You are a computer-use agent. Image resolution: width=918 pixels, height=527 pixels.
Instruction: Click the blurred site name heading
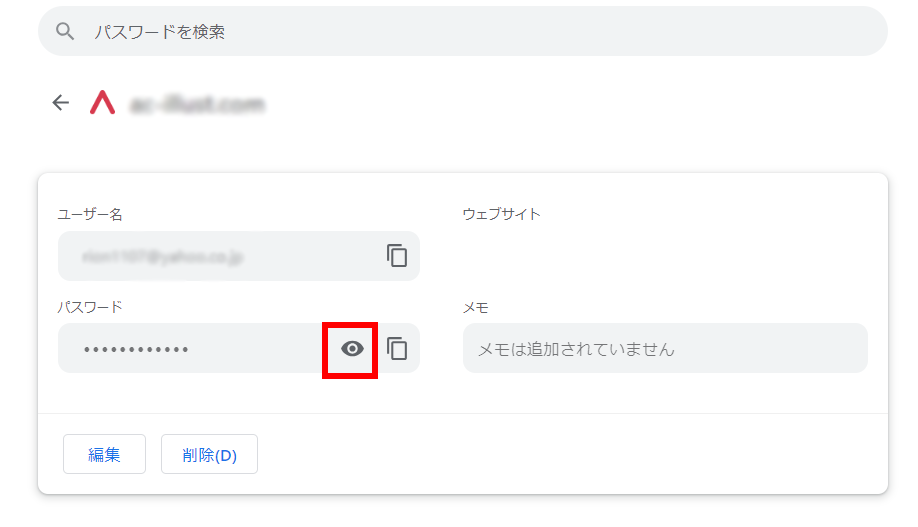point(197,104)
